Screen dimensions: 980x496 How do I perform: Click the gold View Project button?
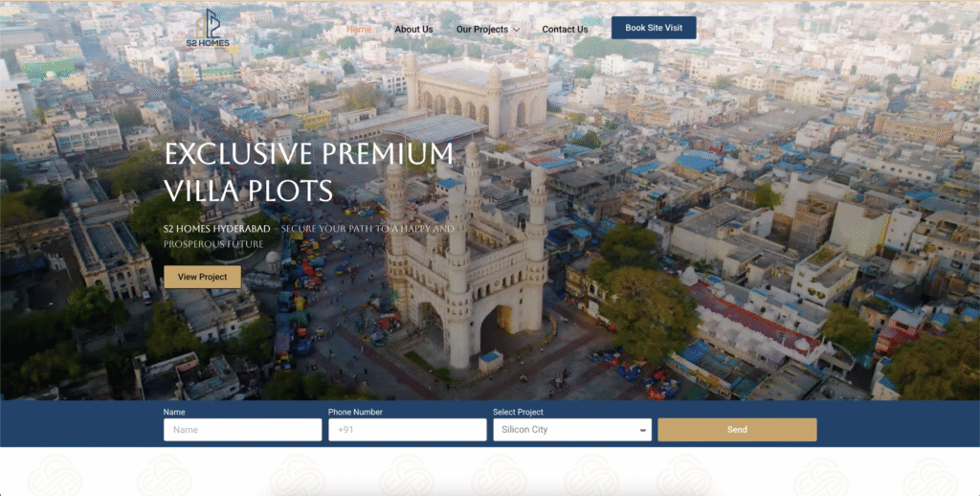tap(202, 277)
